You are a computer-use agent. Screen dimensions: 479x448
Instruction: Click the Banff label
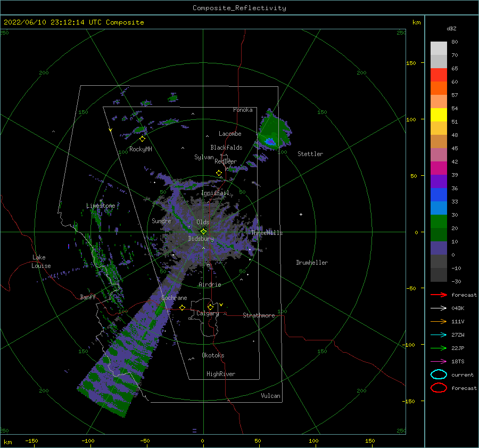pyautogui.click(x=88, y=297)
